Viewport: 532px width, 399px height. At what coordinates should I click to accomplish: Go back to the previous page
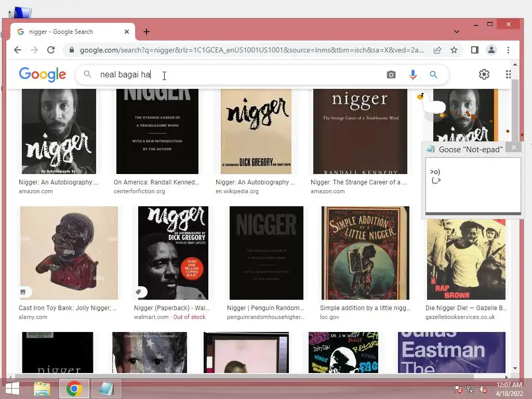(18, 50)
